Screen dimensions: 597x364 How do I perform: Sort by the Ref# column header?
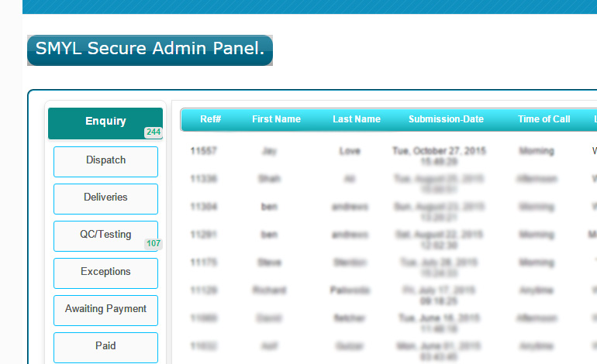[211, 119]
